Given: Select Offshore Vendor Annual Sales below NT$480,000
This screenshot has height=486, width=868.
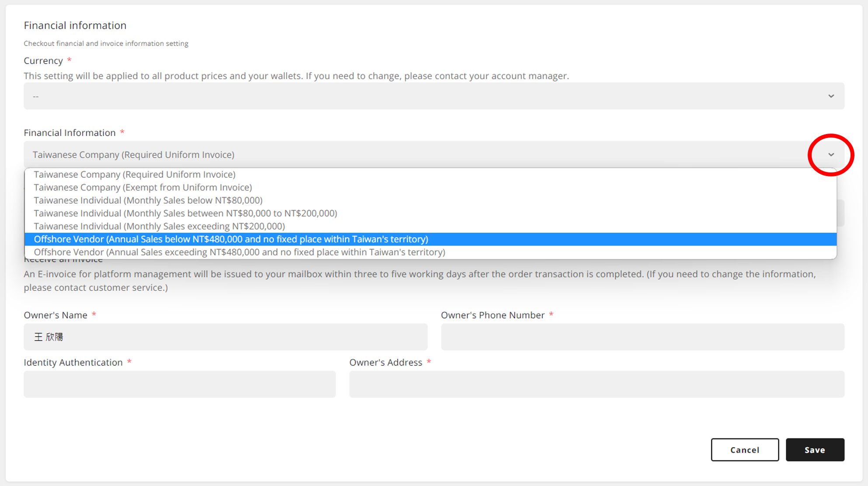Looking at the screenshot, I should point(231,239).
